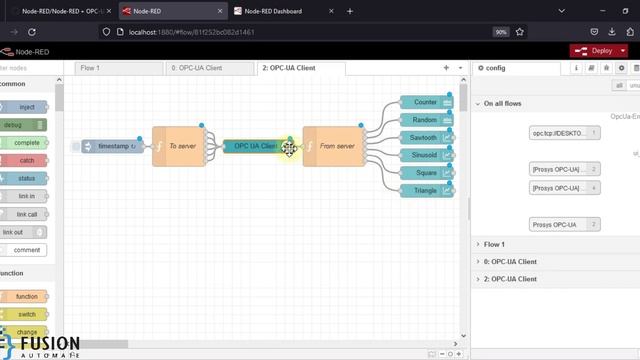This screenshot has width=640, height=360.
Task: Select the Random dashboard node
Action: click(x=427, y=120)
